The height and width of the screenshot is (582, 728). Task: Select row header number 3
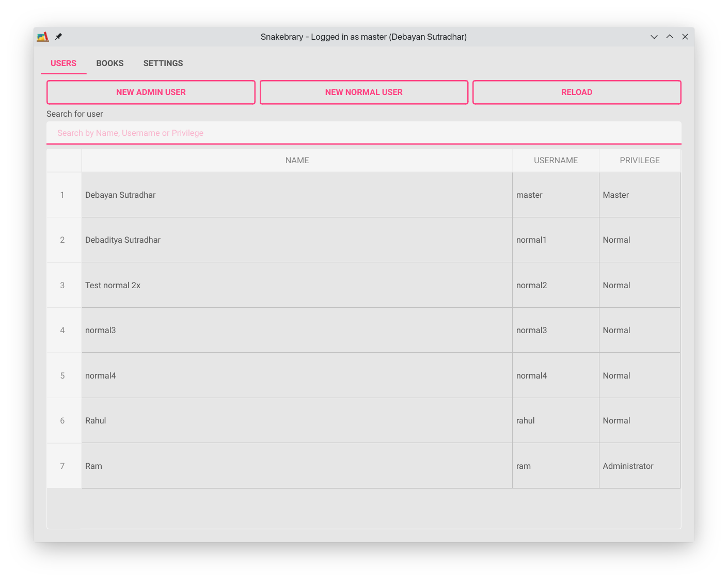[64, 285]
